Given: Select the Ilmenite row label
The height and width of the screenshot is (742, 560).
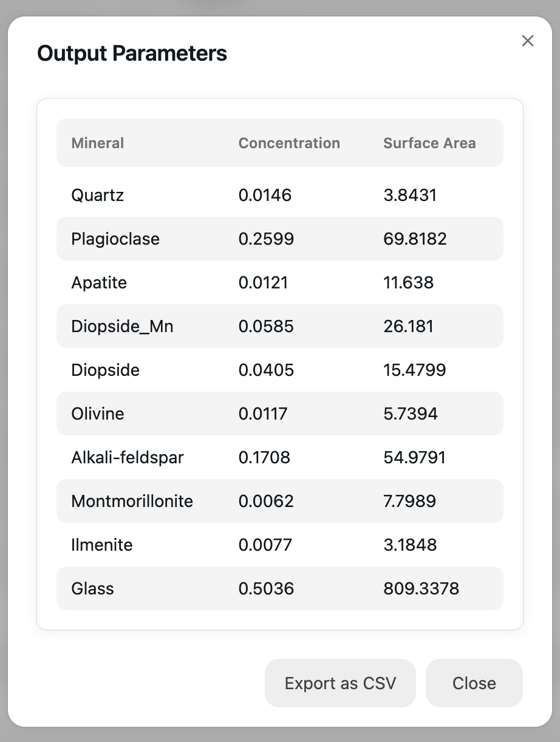Looking at the screenshot, I should [102, 545].
